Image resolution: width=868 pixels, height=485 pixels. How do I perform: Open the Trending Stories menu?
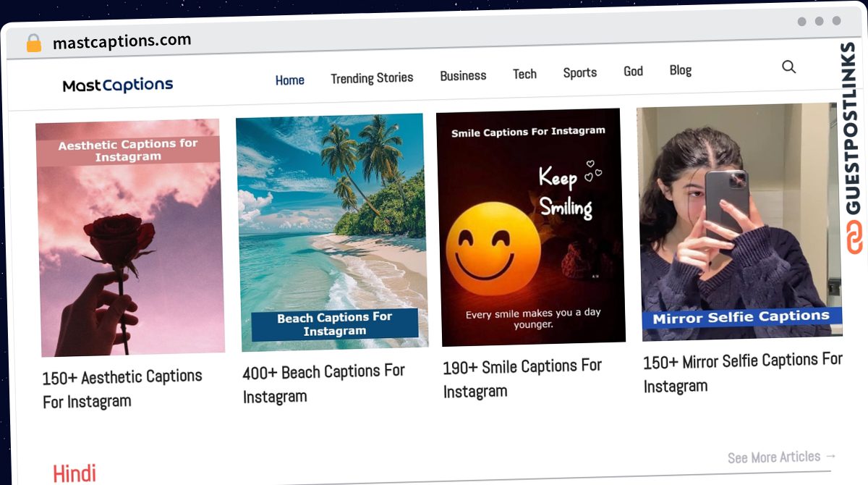(x=372, y=77)
